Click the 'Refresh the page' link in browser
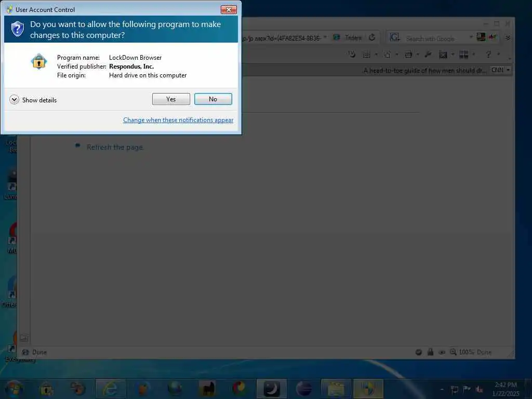This screenshot has width=532, height=399. tap(115, 147)
